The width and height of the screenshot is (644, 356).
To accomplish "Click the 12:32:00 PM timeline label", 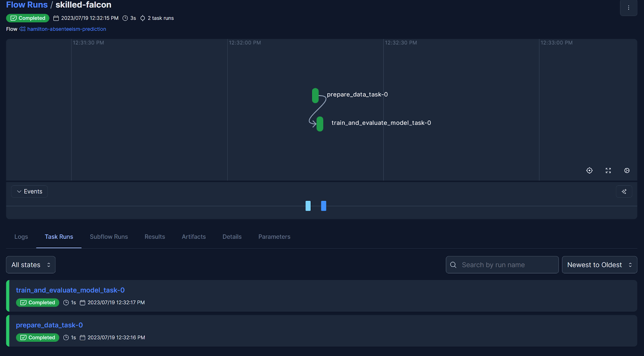I will 245,43.
